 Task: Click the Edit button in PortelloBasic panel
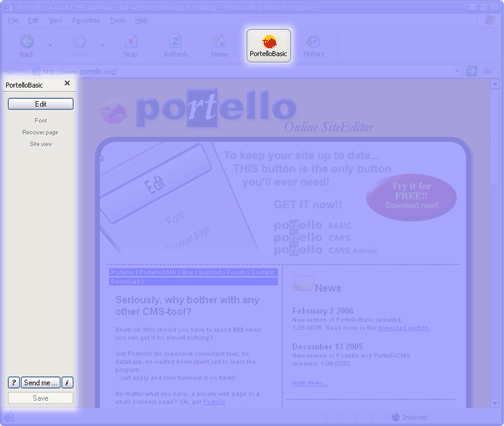(41, 104)
